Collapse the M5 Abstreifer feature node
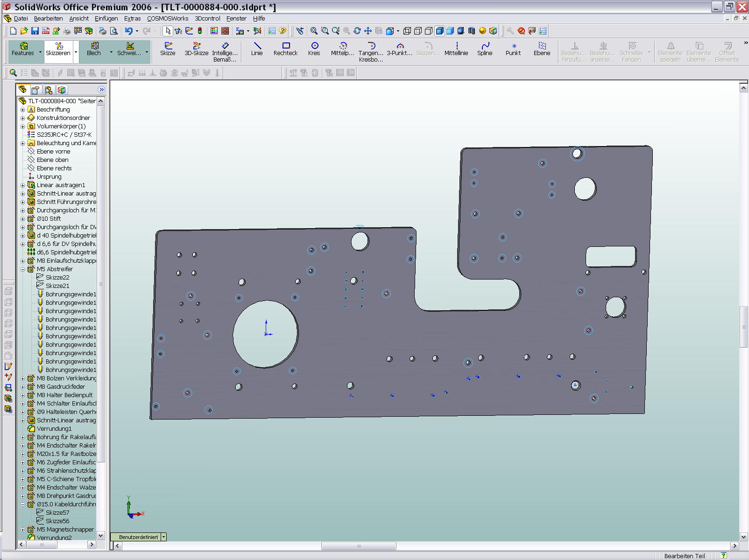This screenshot has height=560, width=749. 22,269
